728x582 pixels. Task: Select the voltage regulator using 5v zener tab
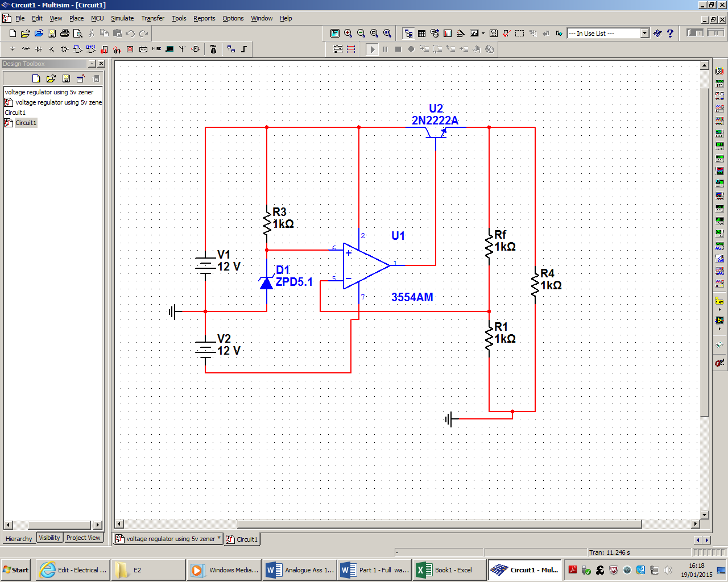tap(168, 539)
